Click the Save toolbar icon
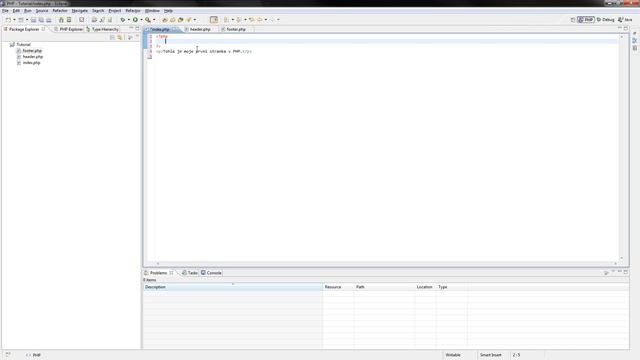 tap(33, 20)
